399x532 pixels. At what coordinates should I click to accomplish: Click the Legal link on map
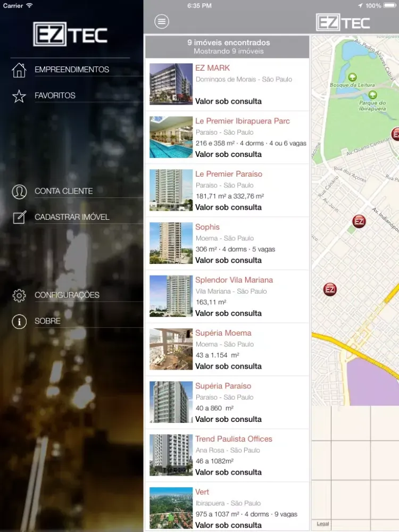(323, 523)
